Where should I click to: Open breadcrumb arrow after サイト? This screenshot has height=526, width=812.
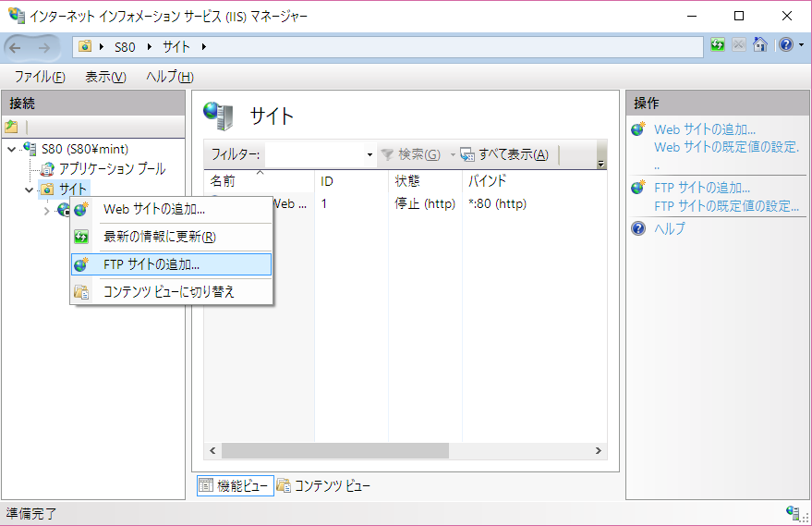pos(203,47)
